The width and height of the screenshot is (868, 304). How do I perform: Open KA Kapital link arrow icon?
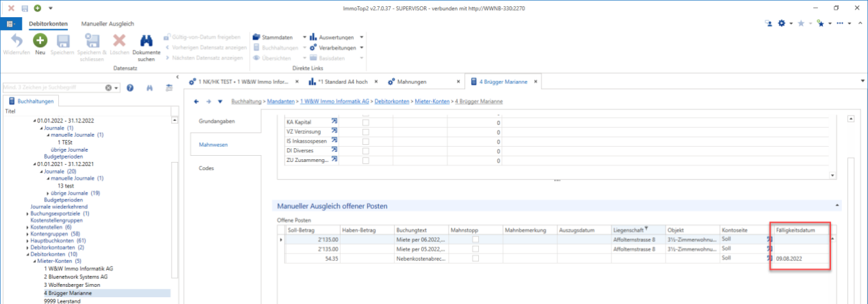[334, 122]
